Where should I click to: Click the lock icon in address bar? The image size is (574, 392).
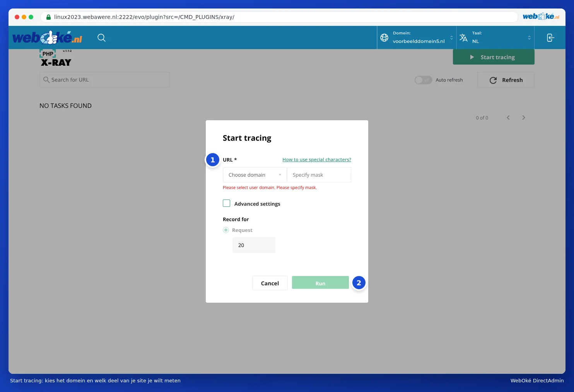pyautogui.click(x=48, y=17)
